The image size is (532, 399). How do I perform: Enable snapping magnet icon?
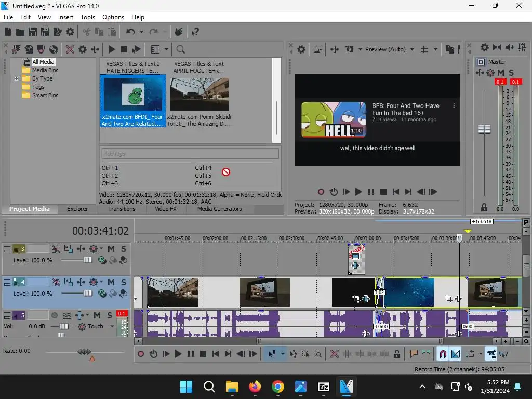coord(443,354)
